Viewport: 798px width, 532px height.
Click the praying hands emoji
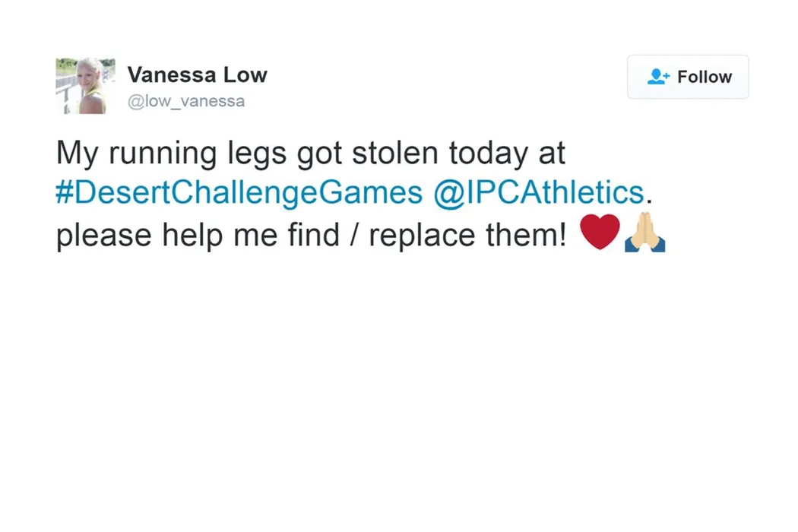644,233
